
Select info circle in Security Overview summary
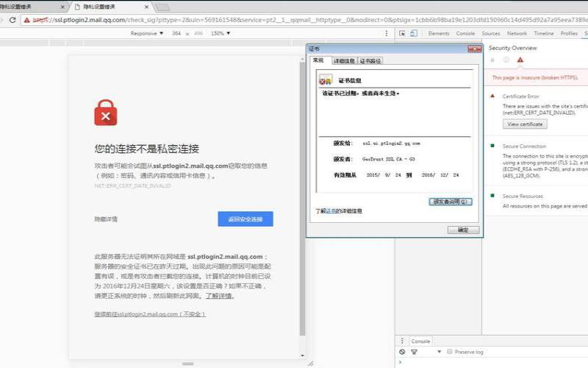point(506,60)
